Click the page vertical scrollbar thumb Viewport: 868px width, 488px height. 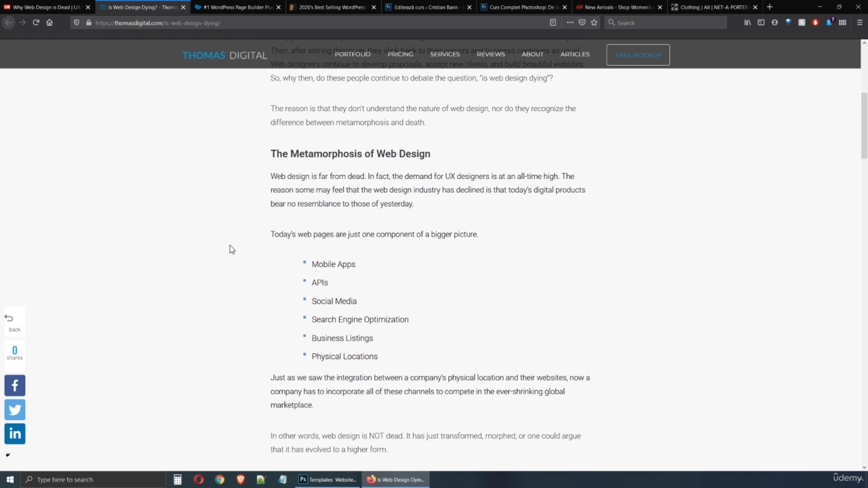pos(864,125)
